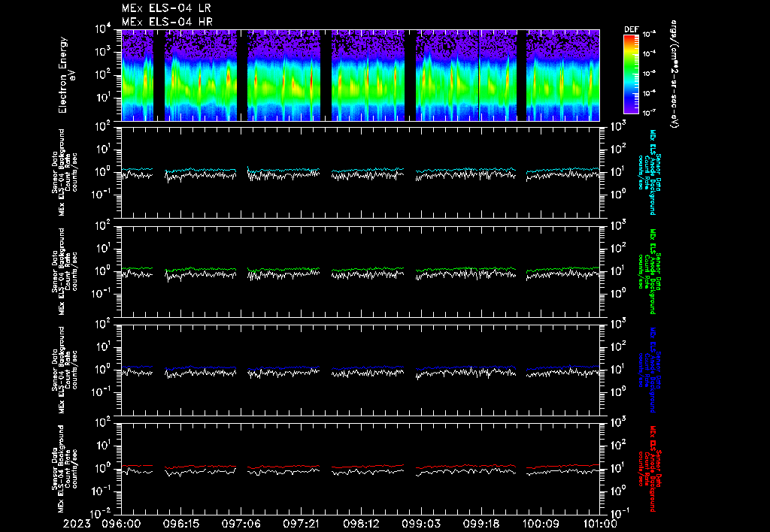
Task: Click the 097:06 time axis label
Action: [241, 524]
